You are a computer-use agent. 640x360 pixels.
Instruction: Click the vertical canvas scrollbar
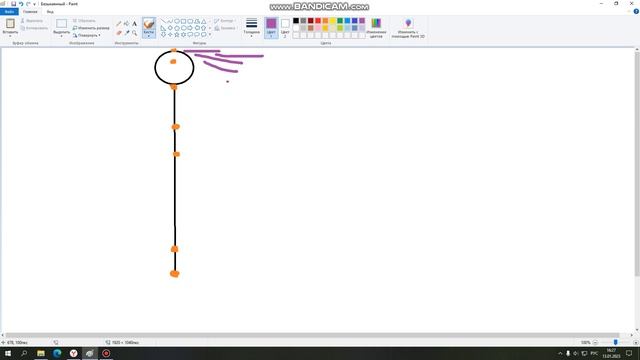(637, 163)
